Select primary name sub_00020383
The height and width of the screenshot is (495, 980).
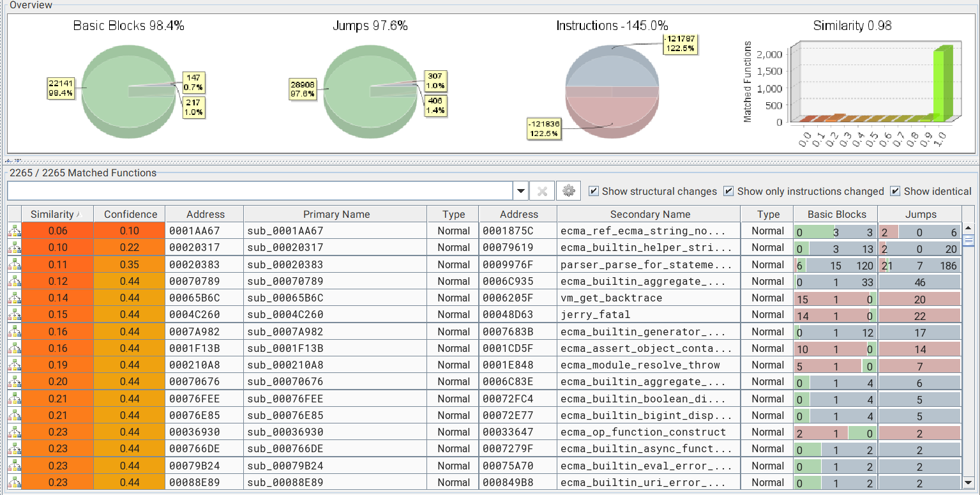285,264
